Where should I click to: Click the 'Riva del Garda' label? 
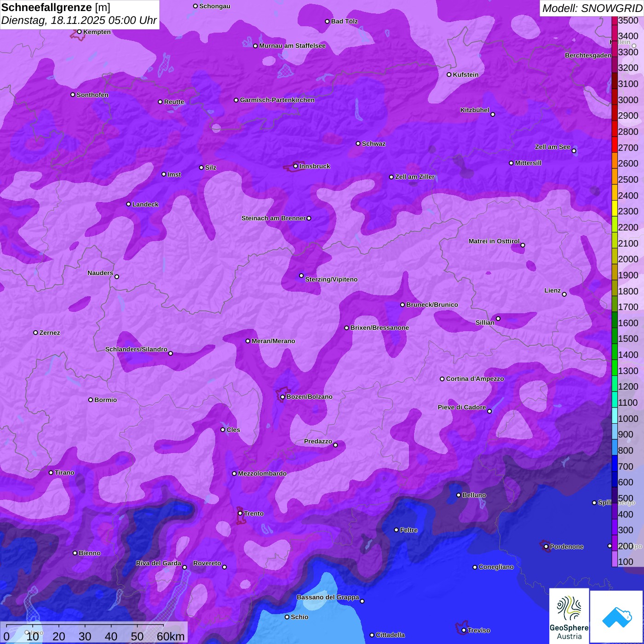pyautogui.click(x=159, y=563)
